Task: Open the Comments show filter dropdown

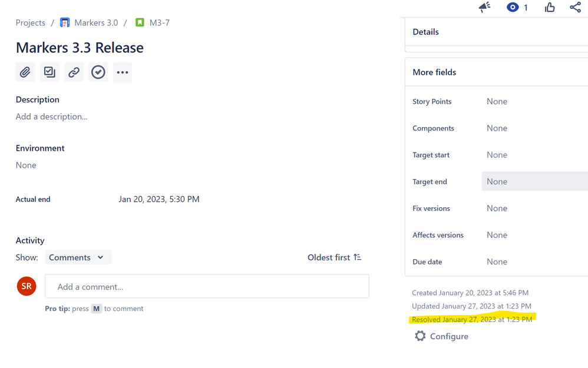Action: (78, 257)
